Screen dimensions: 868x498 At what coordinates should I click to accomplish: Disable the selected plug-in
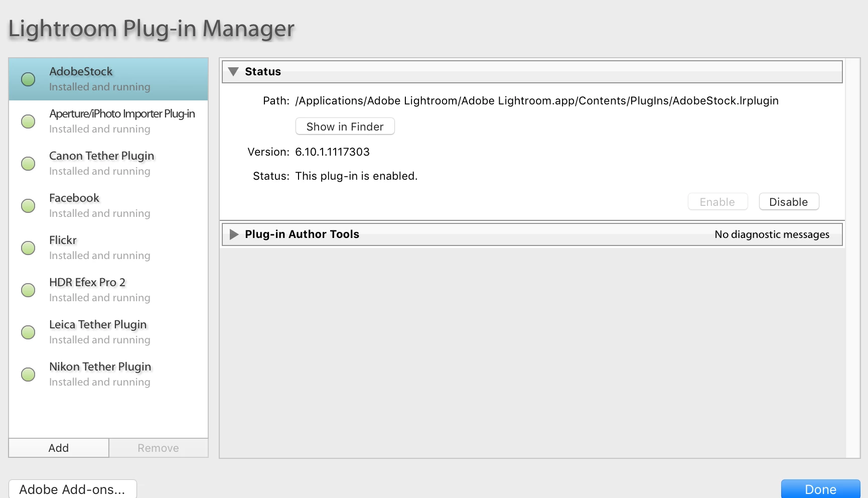pyautogui.click(x=789, y=202)
